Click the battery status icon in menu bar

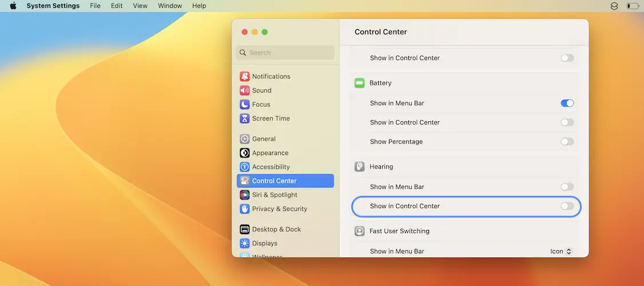click(632, 6)
